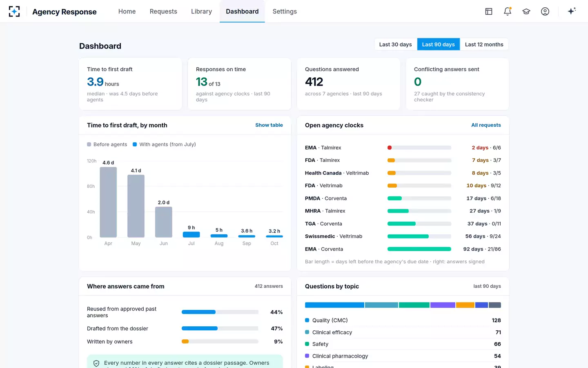The height and width of the screenshot is (368, 588).
Task: Open the All requests link
Action: [x=486, y=125]
